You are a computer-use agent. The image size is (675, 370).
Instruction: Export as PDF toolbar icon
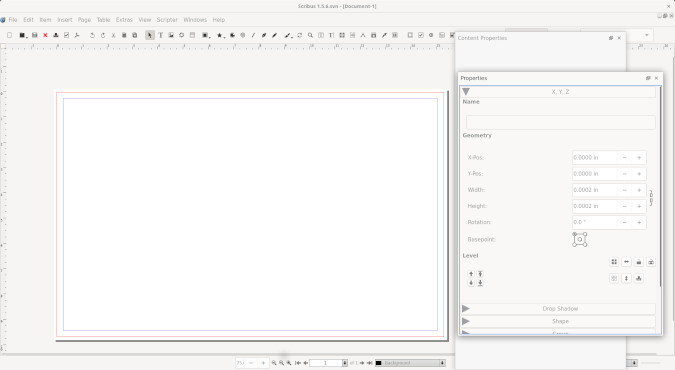click(77, 35)
